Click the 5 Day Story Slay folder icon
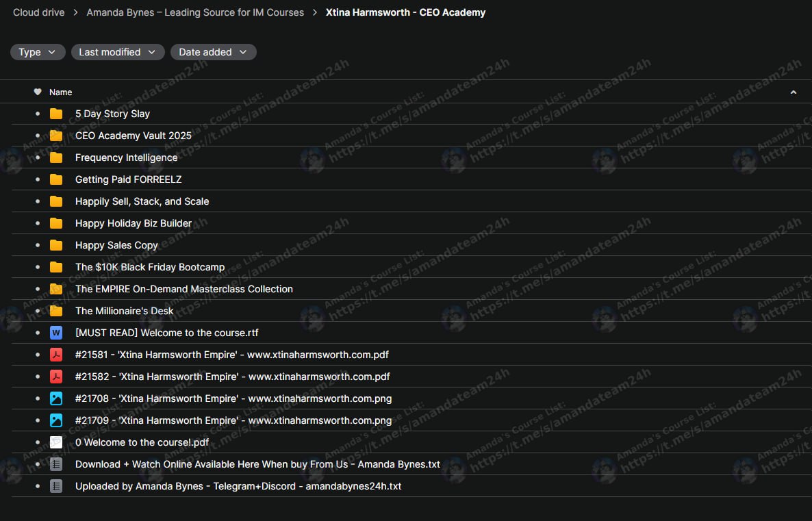 [x=56, y=114]
